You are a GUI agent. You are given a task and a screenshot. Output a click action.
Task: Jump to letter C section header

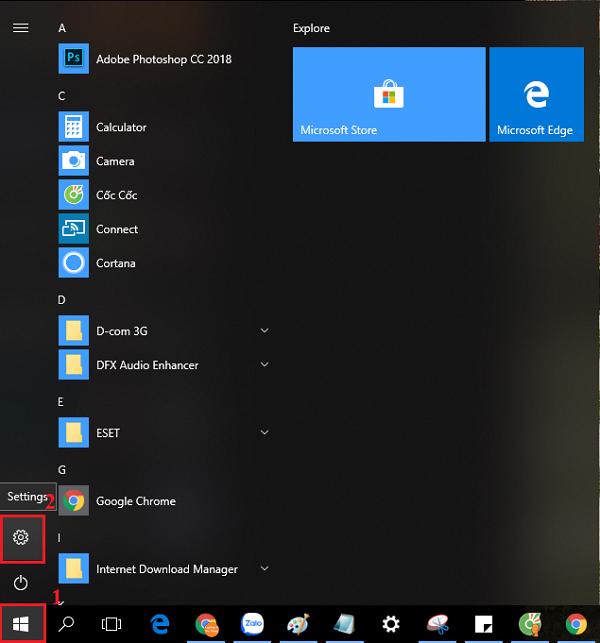pos(62,96)
